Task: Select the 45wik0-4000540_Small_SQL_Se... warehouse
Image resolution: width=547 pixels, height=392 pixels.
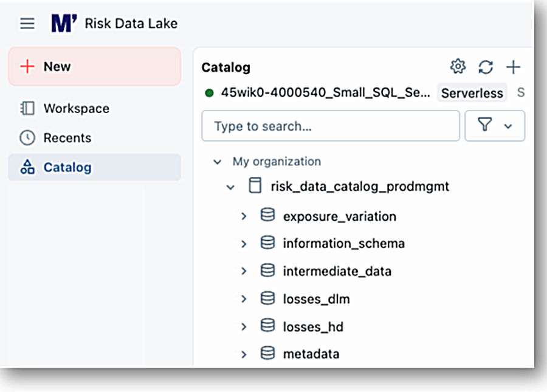Action: [x=325, y=93]
